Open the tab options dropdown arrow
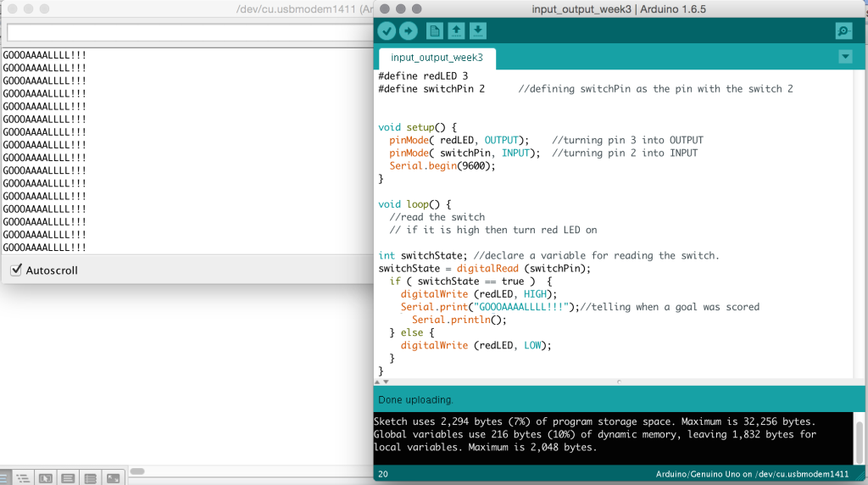Image resolution: width=868 pixels, height=485 pixels. (x=845, y=57)
